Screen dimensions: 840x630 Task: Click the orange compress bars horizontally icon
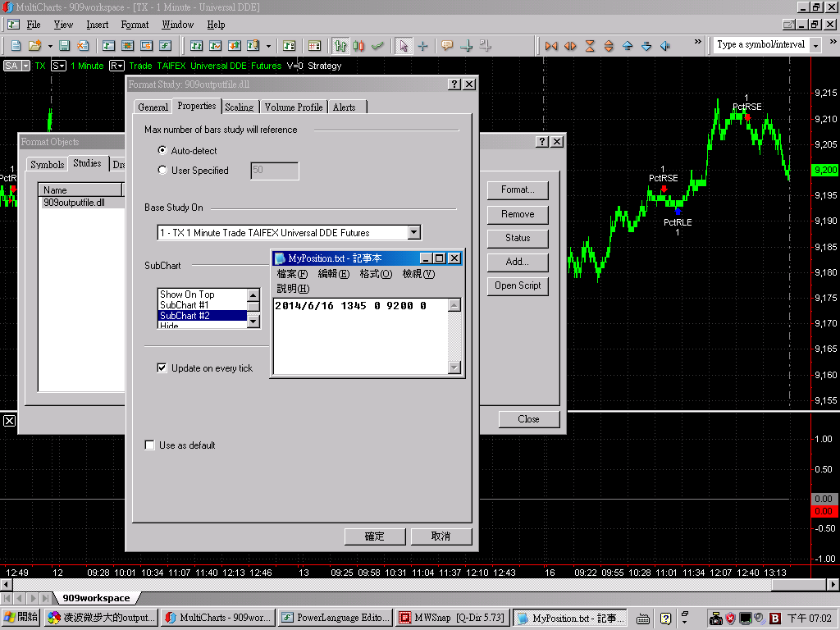tap(551, 46)
